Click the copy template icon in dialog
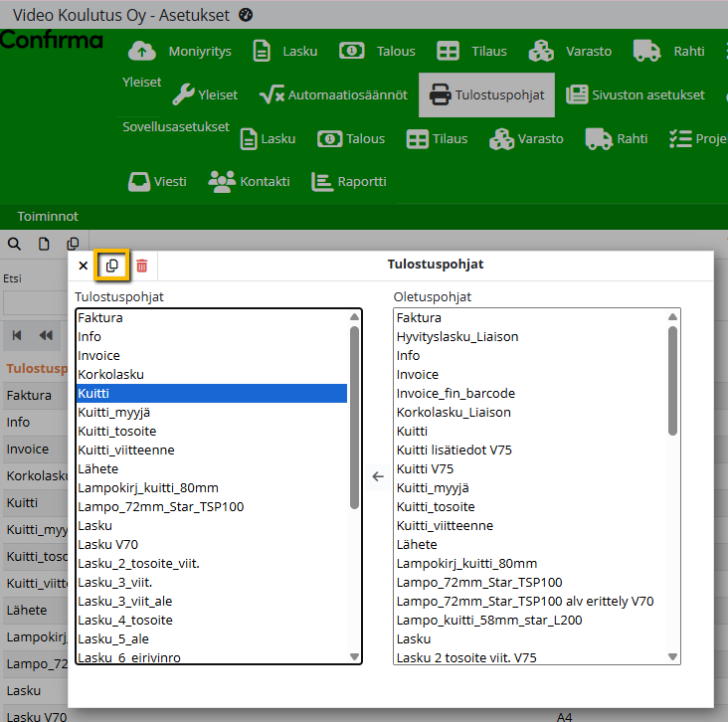 (x=111, y=266)
